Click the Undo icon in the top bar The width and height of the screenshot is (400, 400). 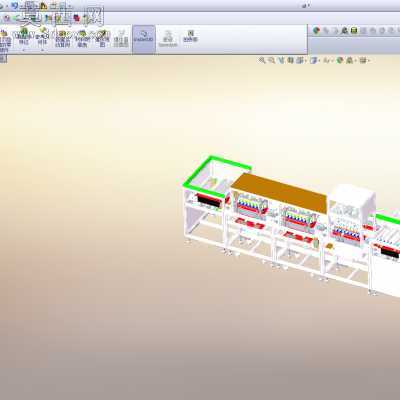(x=14, y=5)
